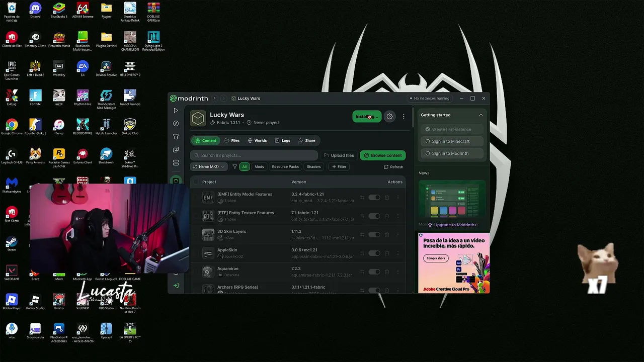This screenshot has width=644, height=362.
Task: Open the Discord desktop shortcut
Action: (35, 10)
